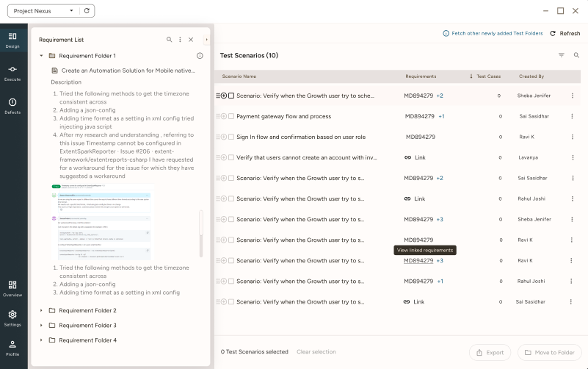Click the Test Scenarios search icon
The height and width of the screenshot is (369, 588).
click(x=576, y=55)
